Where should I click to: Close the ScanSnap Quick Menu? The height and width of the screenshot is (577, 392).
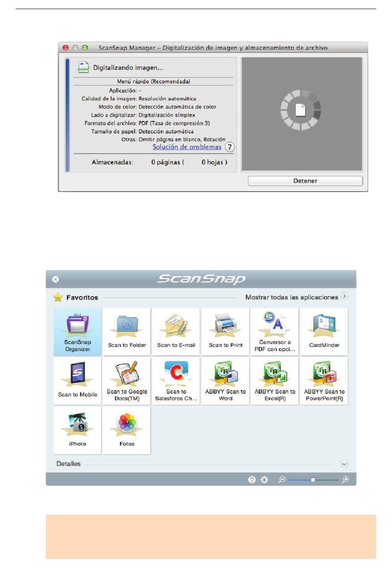coord(56,279)
